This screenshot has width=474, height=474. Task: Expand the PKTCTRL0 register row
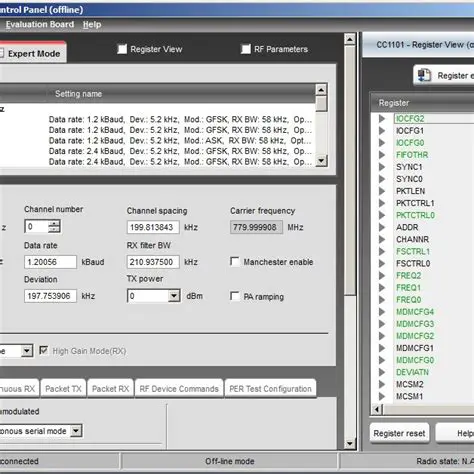[x=382, y=215]
